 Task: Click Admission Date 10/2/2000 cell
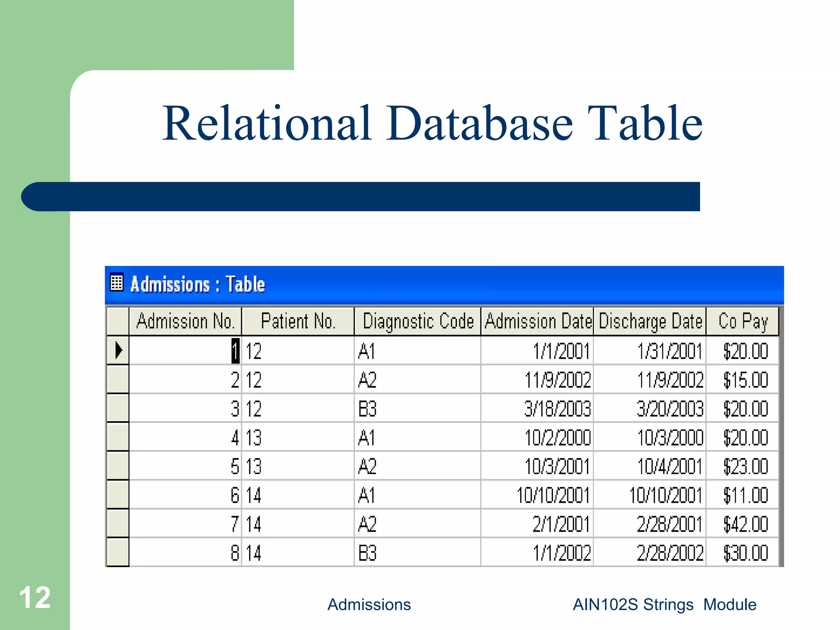tap(537, 437)
